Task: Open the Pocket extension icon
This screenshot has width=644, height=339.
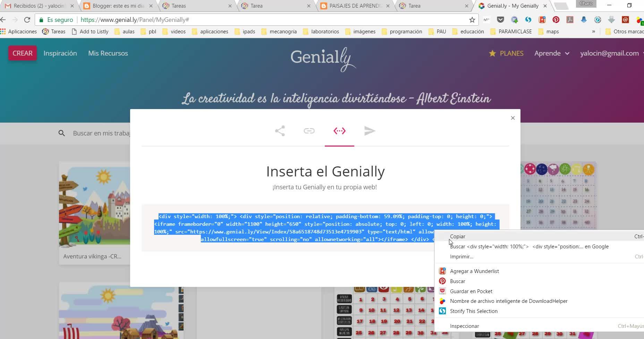Action: [x=500, y=20]
